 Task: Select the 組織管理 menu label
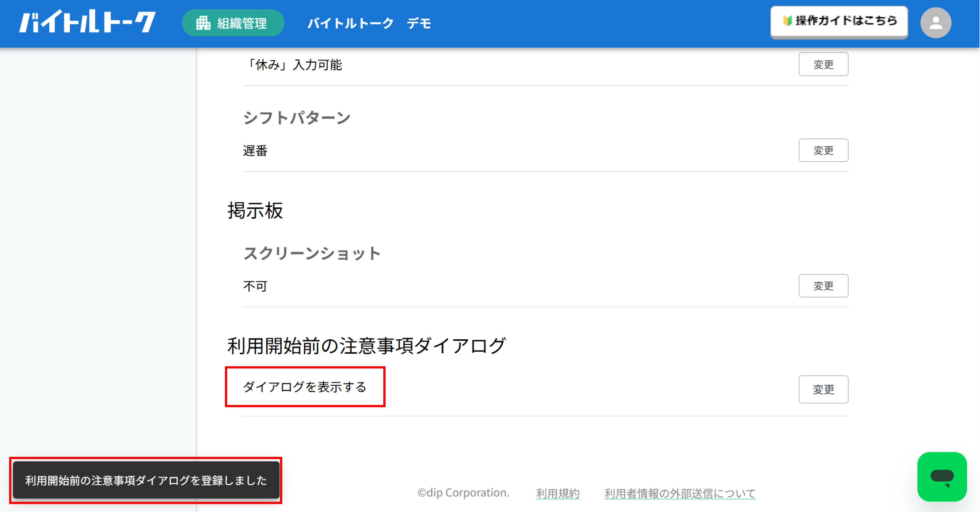pos(242,24)
